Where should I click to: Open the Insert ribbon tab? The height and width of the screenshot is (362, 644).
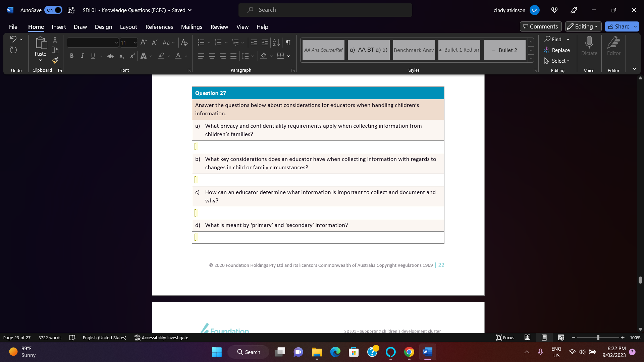(59, 27)
